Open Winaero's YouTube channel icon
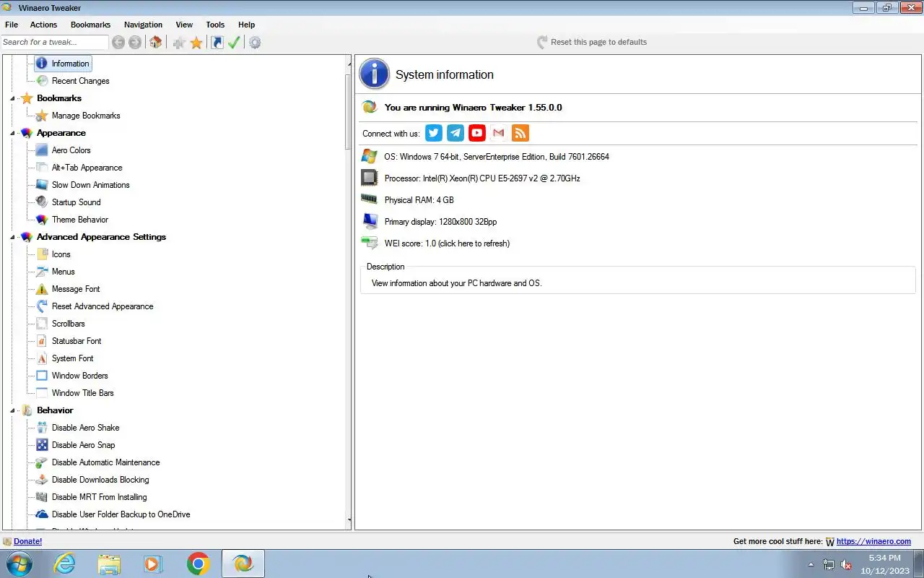Viewport: 924px width, 578px height. (x=477, y=133)
